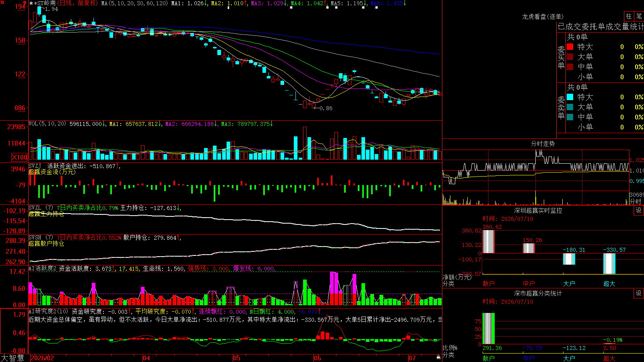
Task: Click the -330.57 超大 net amount bar
Action: tap(609, 264)
